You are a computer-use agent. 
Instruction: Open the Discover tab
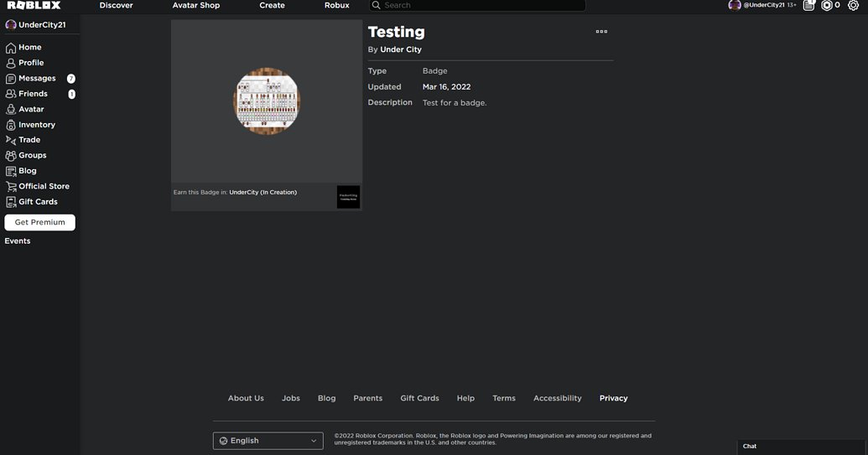[x=116, y=6]
